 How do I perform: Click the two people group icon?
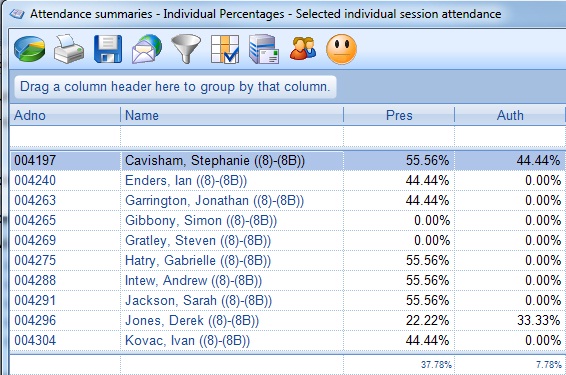[x=303, y=49]
